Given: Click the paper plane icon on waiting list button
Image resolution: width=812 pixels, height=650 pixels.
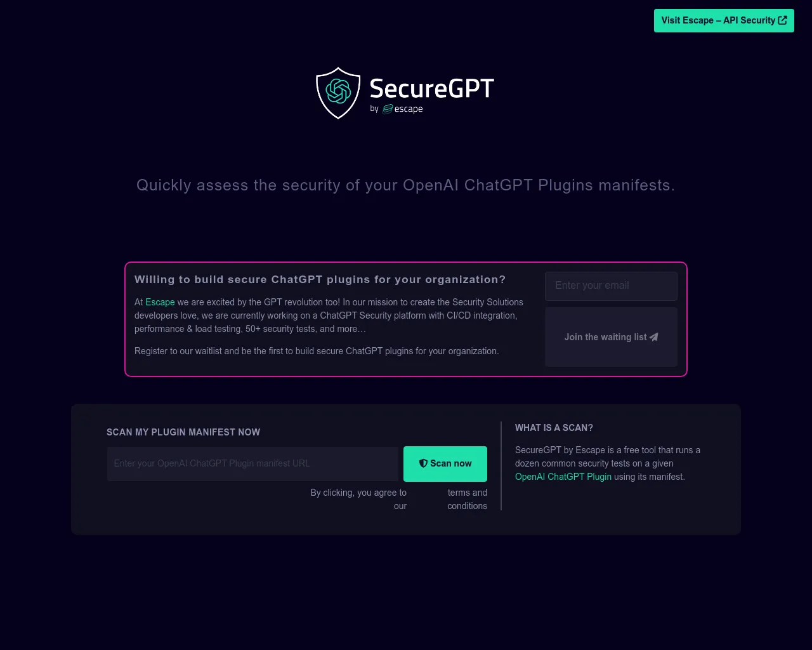Looking at the screenshot, I should click(x=653, y=337).
